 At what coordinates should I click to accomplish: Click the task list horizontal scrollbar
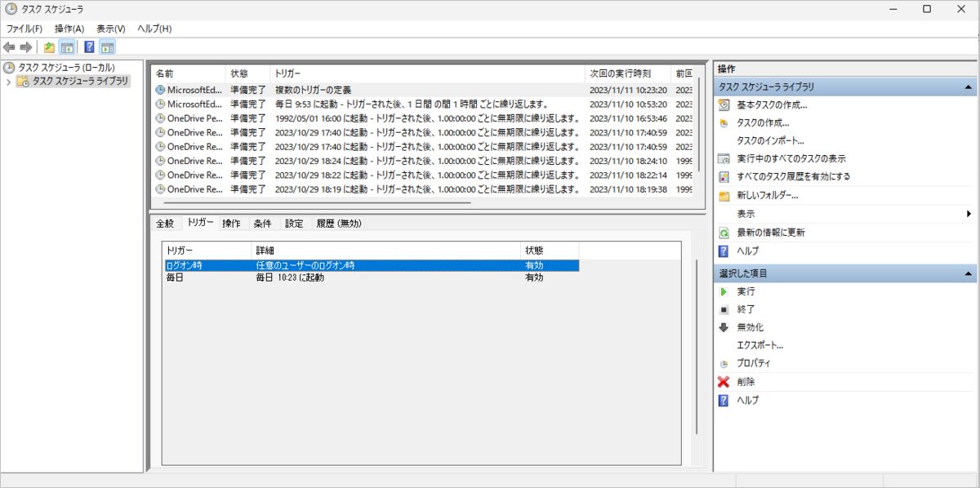click(x=317, y=202)
